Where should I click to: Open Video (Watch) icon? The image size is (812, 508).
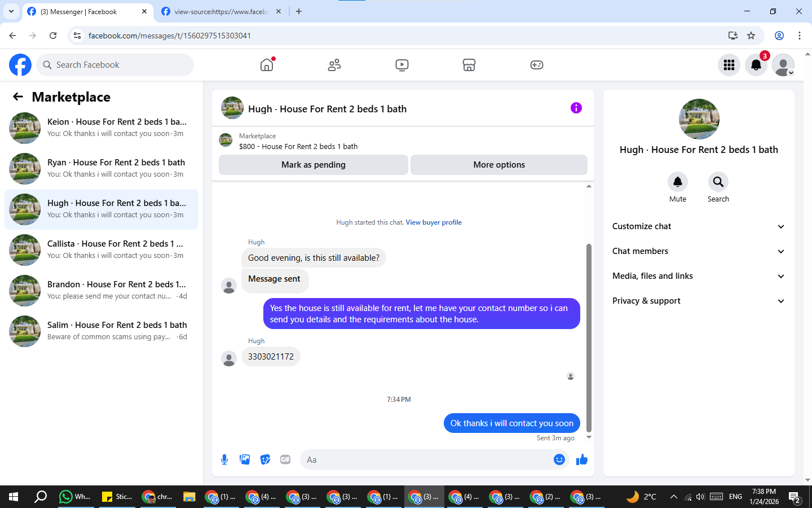pyautogui.click(x=402, y=65)
